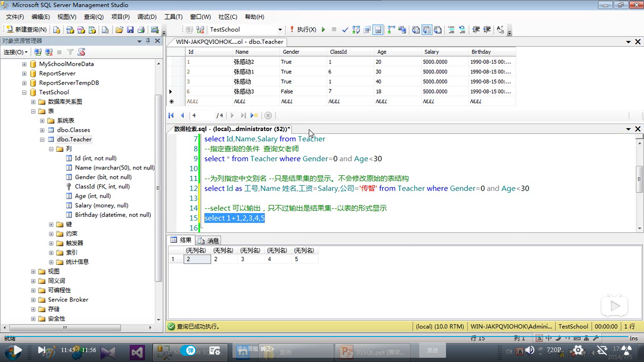644x362 pixels.
Task: Collapse the dbo.Teacher table node
Action: pos(42,140)
